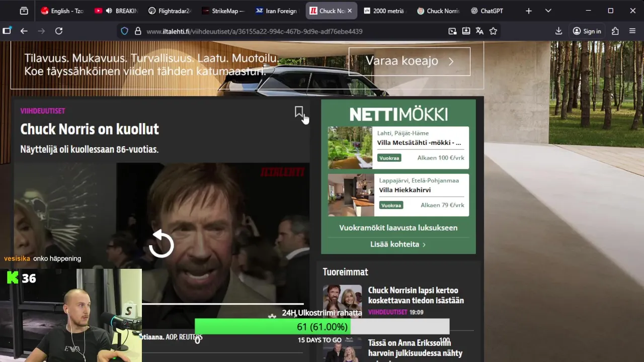This screenshot has height=362, width=644.
Task: Translate this page icon
Action: [x=479, y=31]
